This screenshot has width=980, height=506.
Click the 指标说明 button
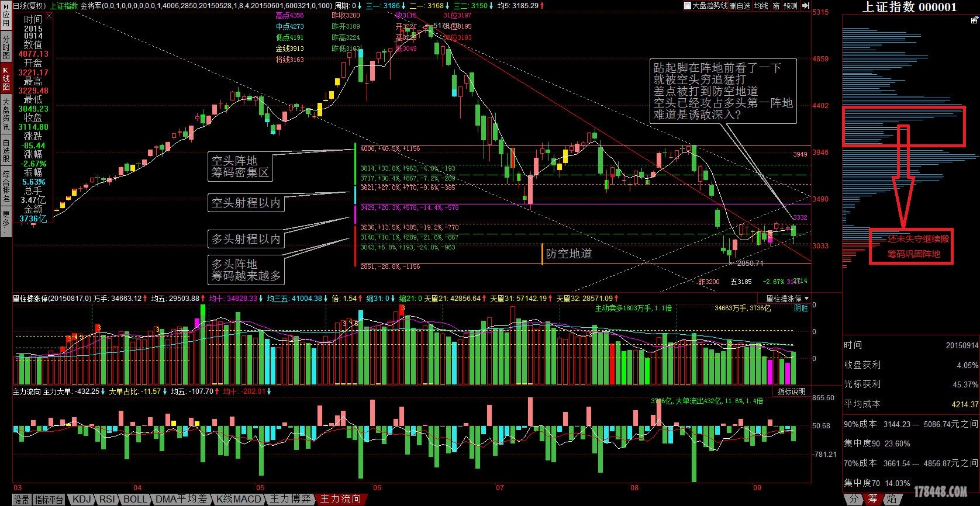pyautogui.click(x=792, y=391)
